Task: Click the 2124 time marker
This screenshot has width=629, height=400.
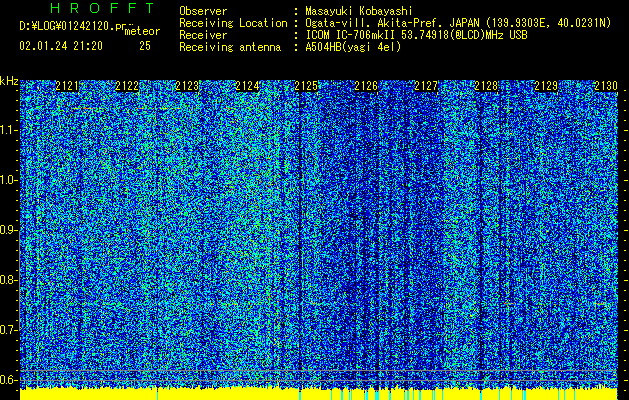Action: coord(247,86)
